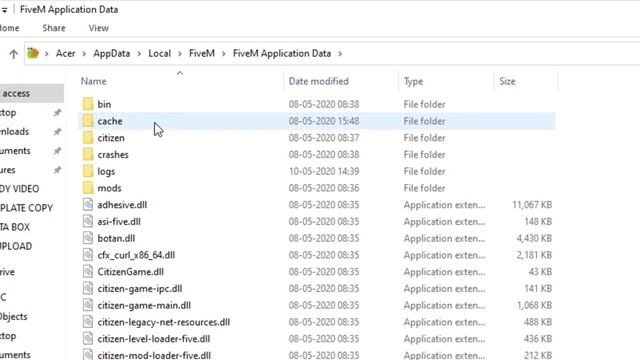
Task: Select Quick access in navigation pane
Action: coord(31,93)
